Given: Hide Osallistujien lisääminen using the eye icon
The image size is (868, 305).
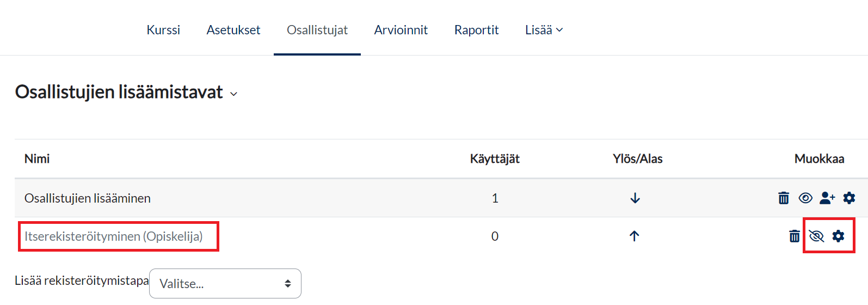Looking at the screenshot, I should 805,198.
